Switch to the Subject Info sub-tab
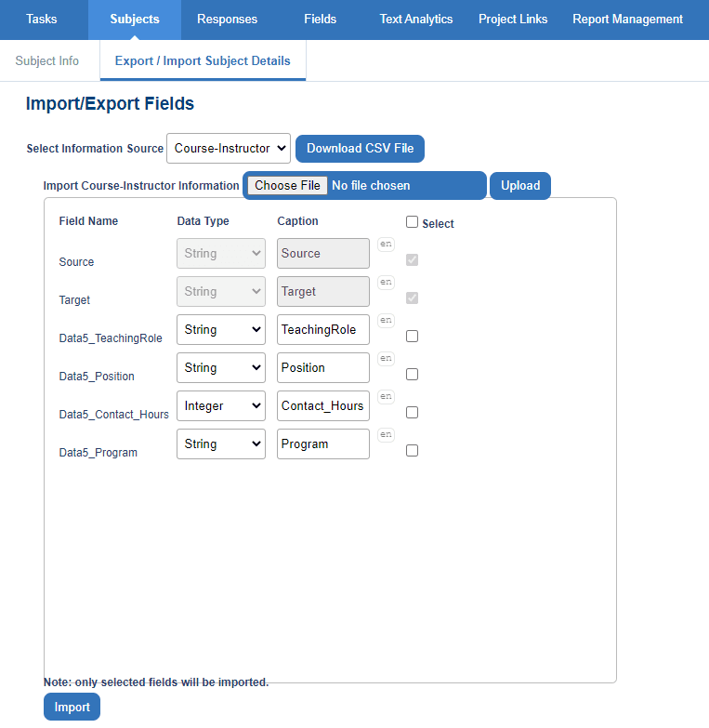Viewport: 709px width, 728px height. coord(46,60)
